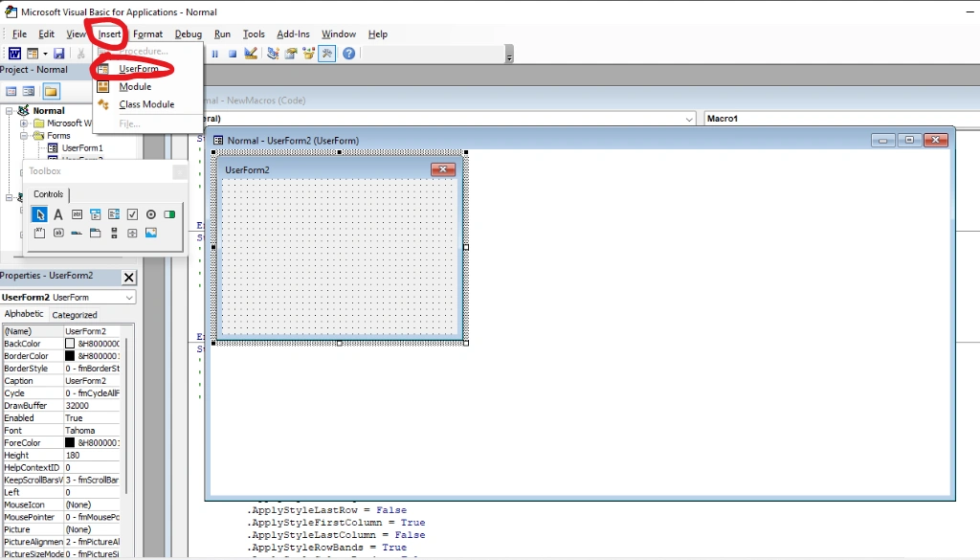This screenshot has height=560, width=980.
Task: Open the Tools menu
Action: [254, 34]
